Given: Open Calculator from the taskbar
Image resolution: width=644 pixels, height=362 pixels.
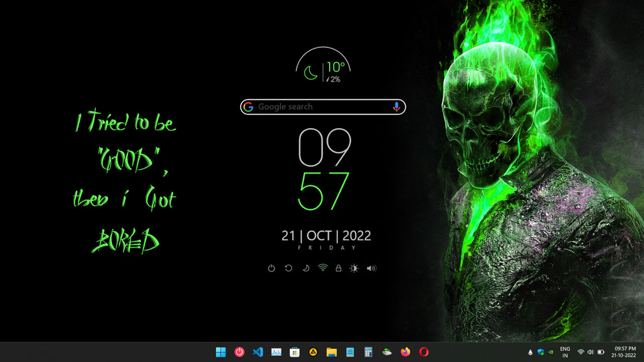Looking at the screenshot, I should coord(368,352).
